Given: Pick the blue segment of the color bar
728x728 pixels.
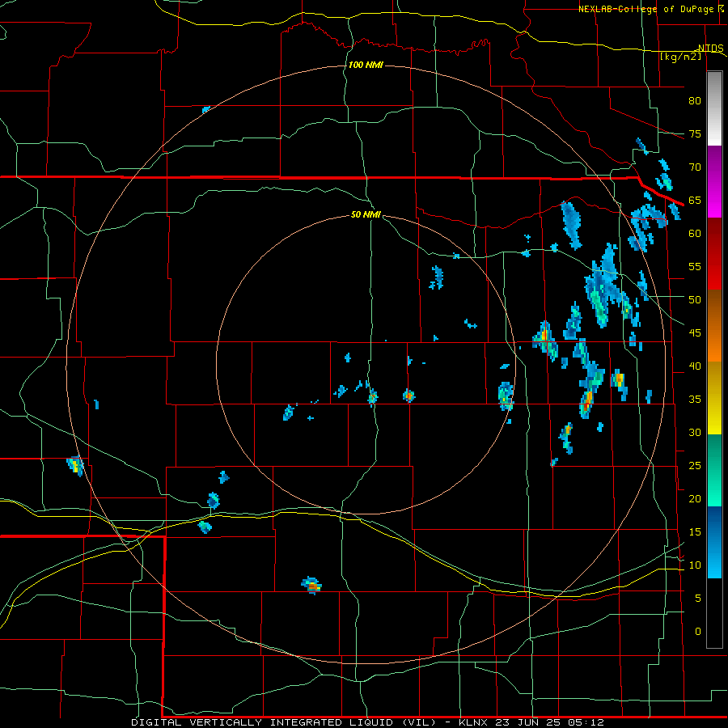Looking at the screenshot, I should coord(714,542).
